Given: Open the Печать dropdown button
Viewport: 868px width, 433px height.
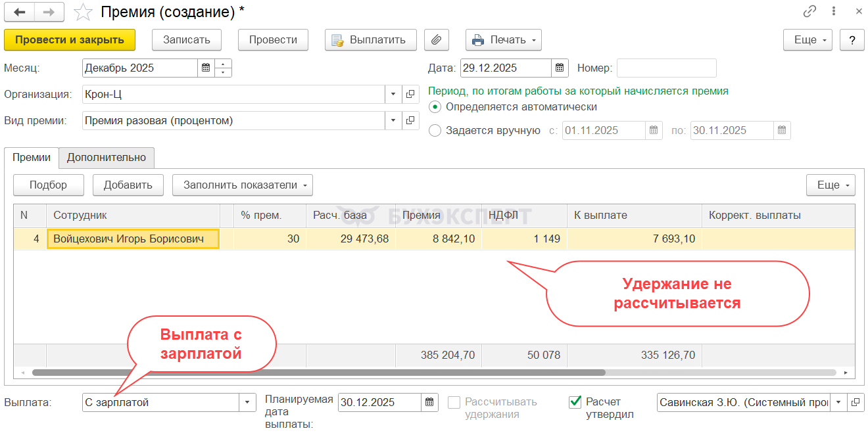Looking at the screenshot, I should [x=504, y=39].
